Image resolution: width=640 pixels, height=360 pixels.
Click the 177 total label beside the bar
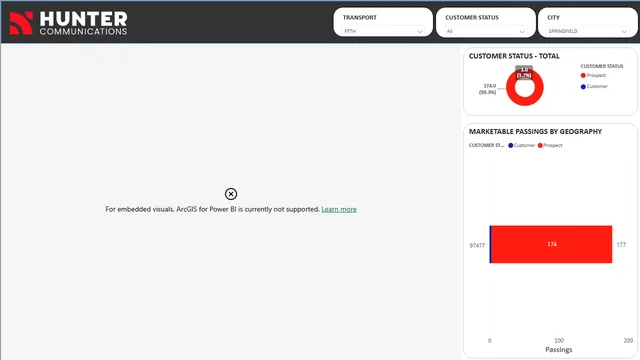tap(621, 244)
